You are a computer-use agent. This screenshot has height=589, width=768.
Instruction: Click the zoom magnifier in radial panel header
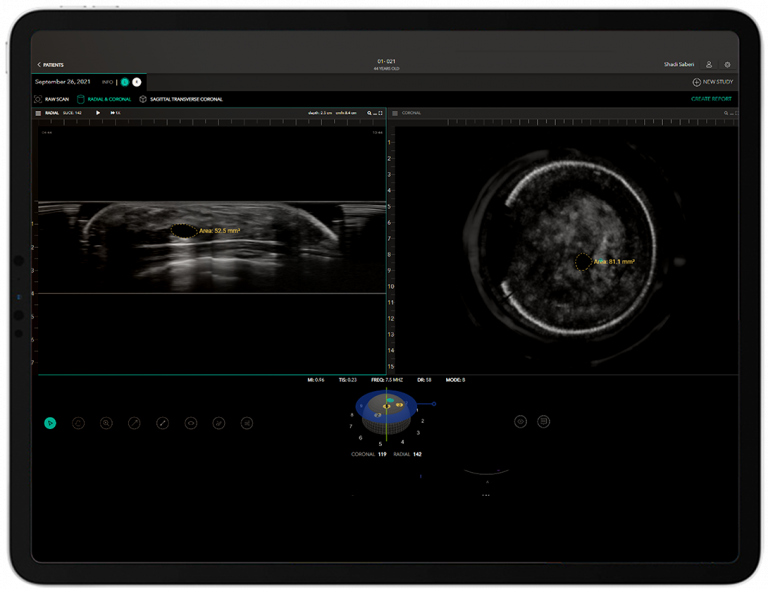(x=370, y=113)
